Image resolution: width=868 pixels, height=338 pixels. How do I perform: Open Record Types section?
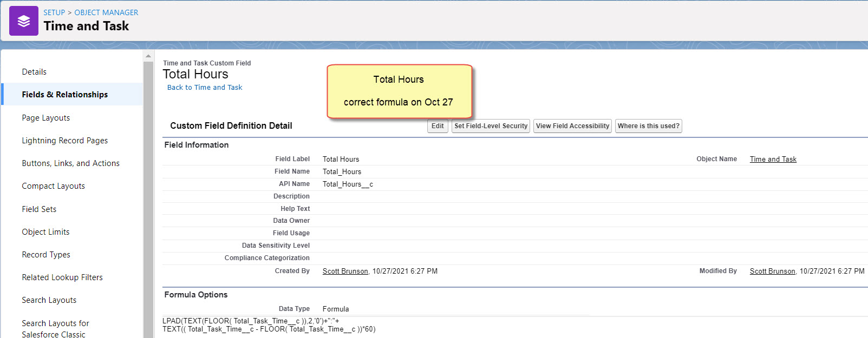point(46,255)
